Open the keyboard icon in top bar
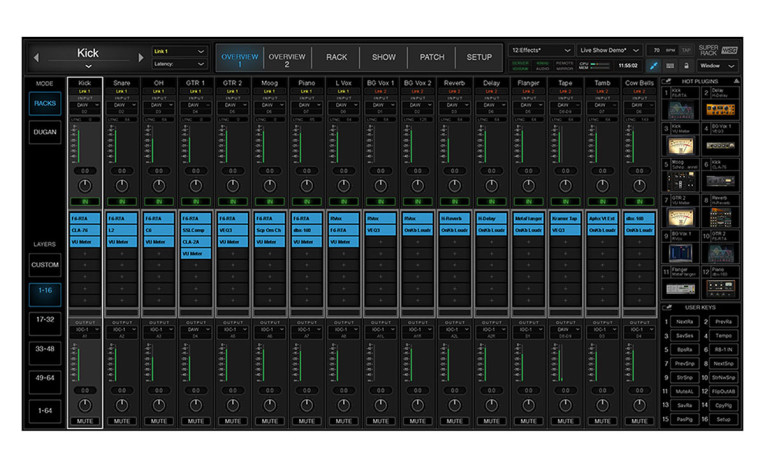Viewport: 765px width, 456px height. click(x=670, y=65)
